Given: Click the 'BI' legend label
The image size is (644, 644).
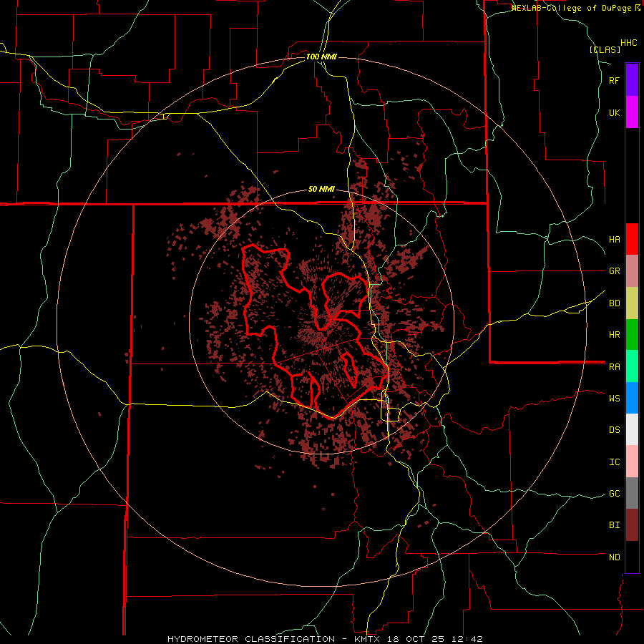Looking at the screenshot, I should 614,525.
